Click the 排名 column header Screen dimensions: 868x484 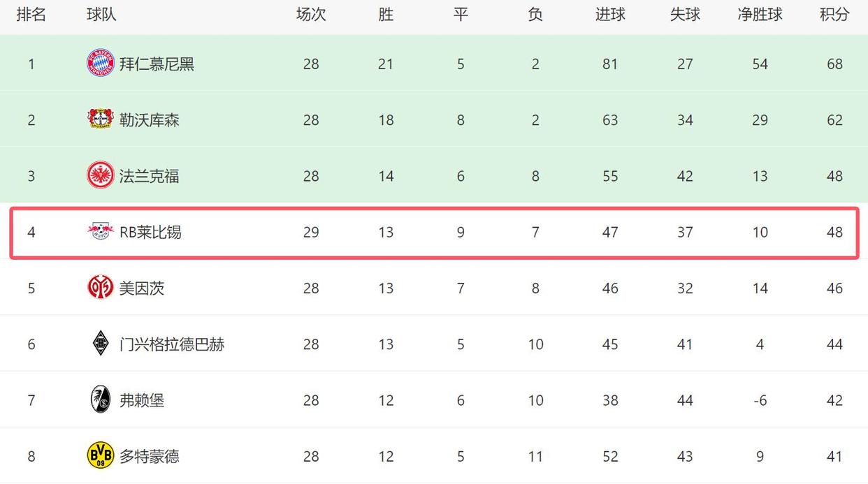pyautogui.click(x=31, y=14)
